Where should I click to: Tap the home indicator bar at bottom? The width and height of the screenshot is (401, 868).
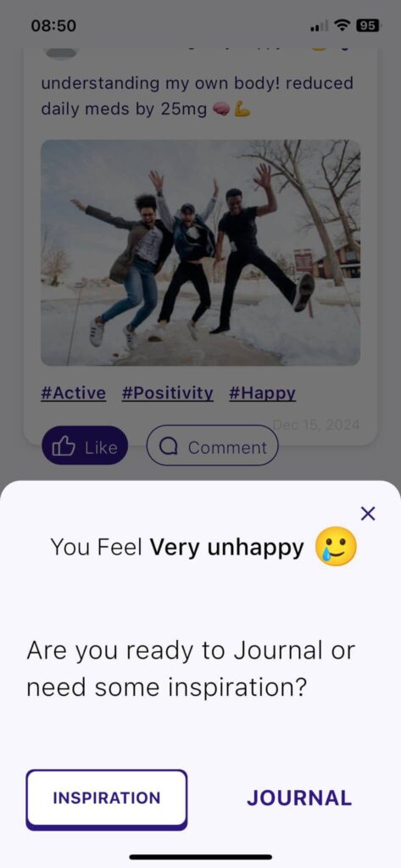click(200, 857)
